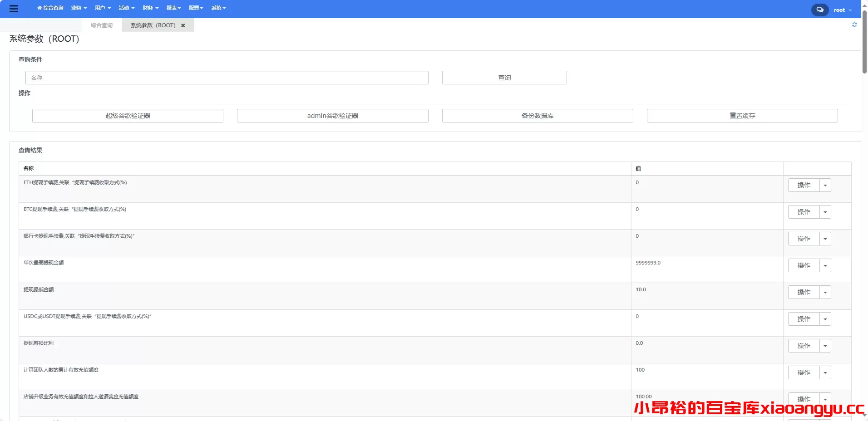Click the refresh icon below the user menu
The width and height of the screenshot is (868, 421).
click(x=854, y=25)
